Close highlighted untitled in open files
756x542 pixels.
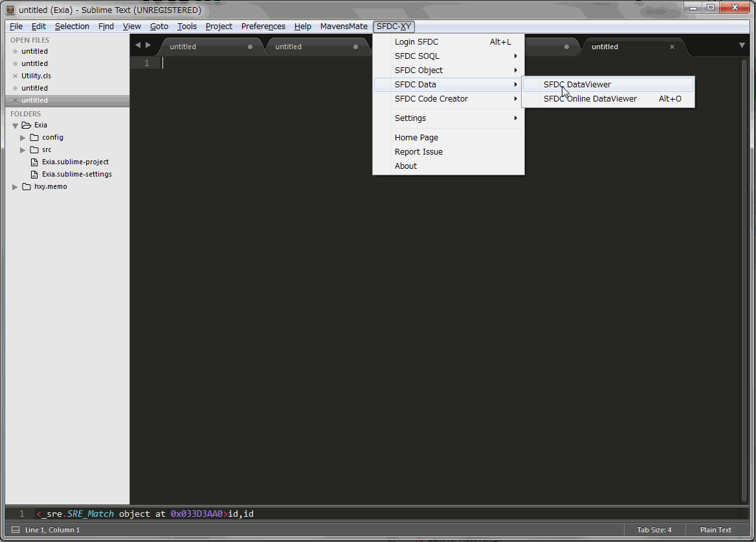tap(15, 100)
